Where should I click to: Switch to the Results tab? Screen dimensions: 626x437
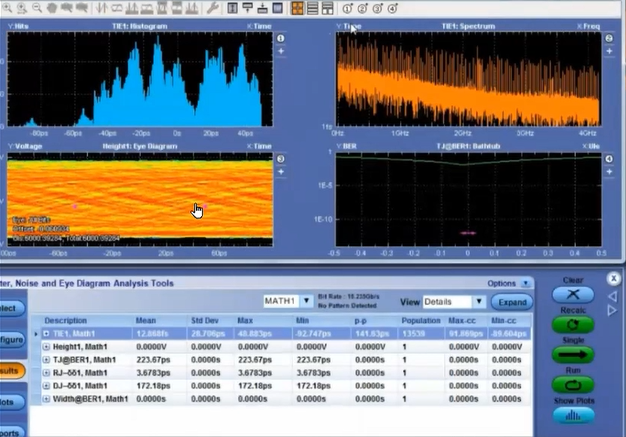click(x=12, y=372)
